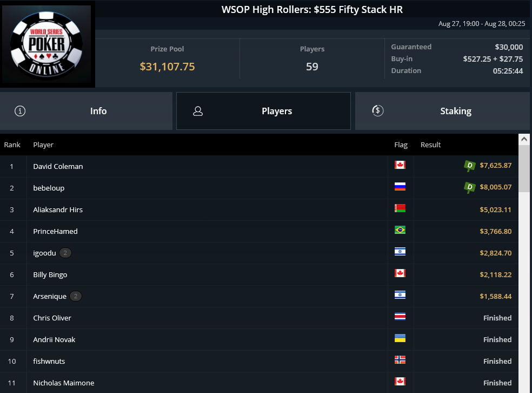Click the Norway flag for fishwnuts
This screenshot has height=393, width=532.
tap(400, 360)
